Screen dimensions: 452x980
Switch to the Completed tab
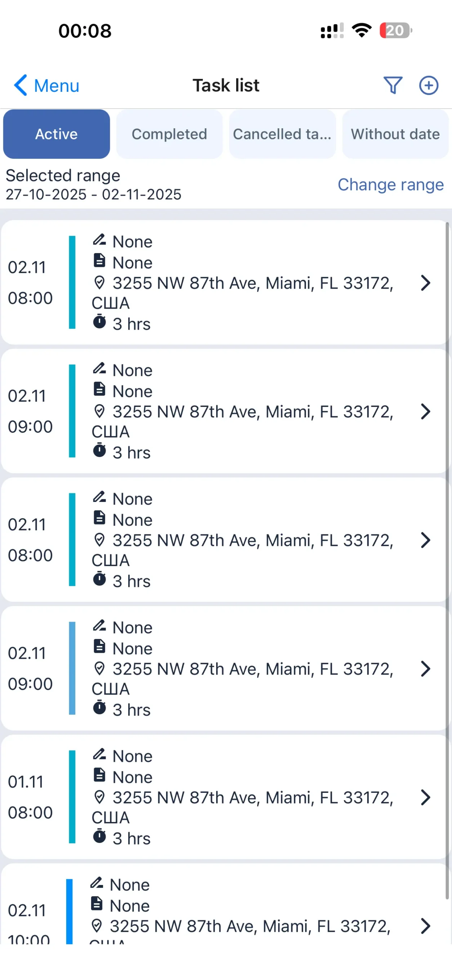click(x=169, y=134)
